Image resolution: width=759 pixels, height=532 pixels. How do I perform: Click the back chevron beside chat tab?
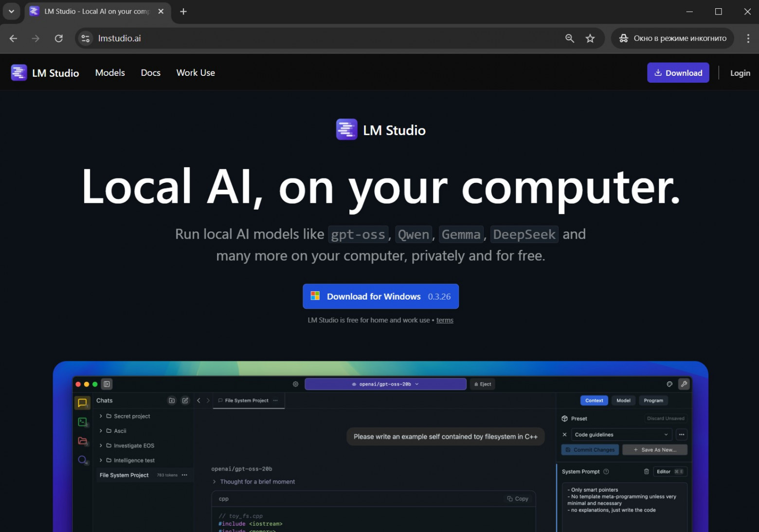(x=199, y=401)
